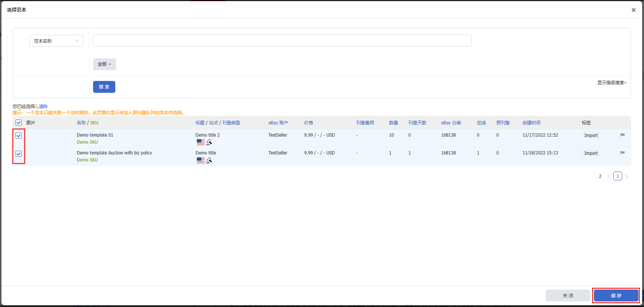Sort by 创建时间 column header
644x307 pixels.
[x=531, y=123]
